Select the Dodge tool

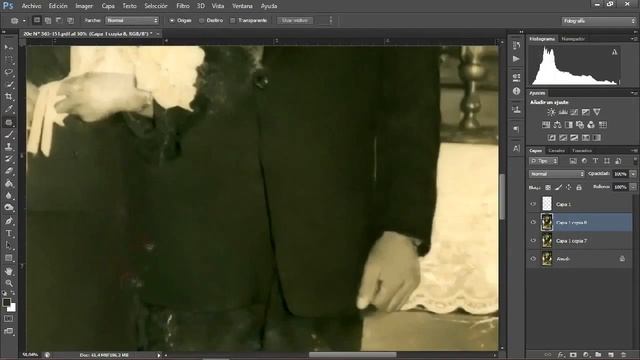coord(9,208)
